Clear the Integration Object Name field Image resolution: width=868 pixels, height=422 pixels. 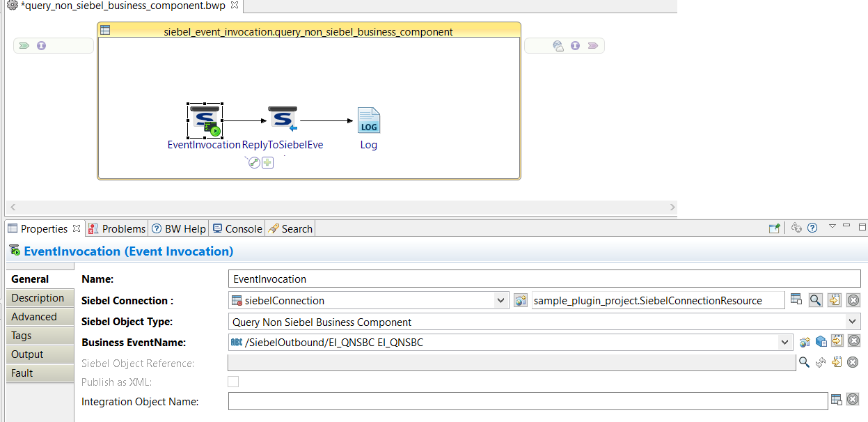point(853,400)
